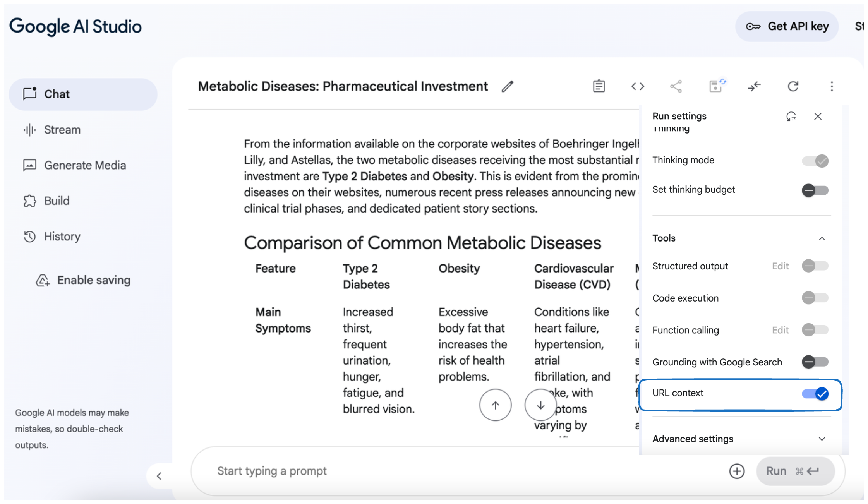Click the refresh icon to clear chat
The height and width of the screenshot is (504, 868).
pyautogui.click(x=793, y=86)
